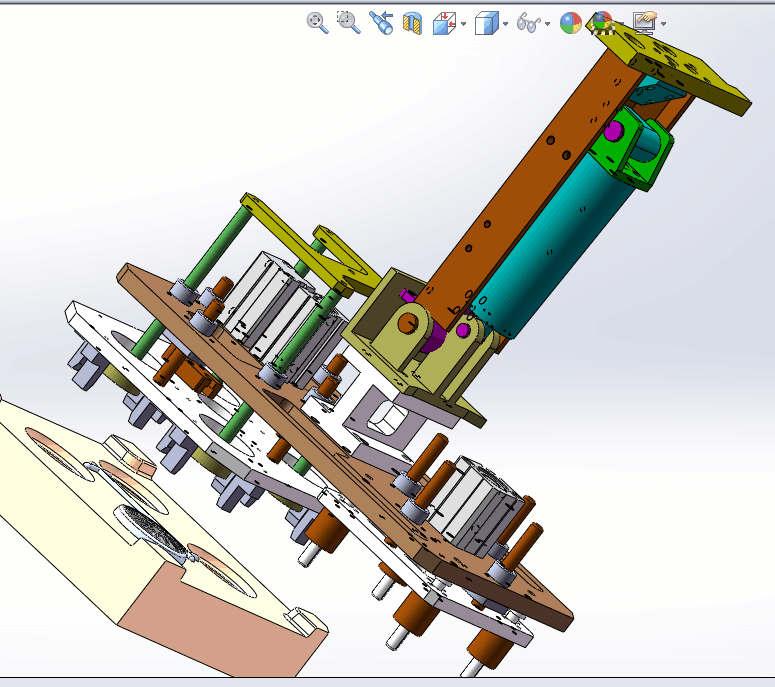Activate the Zoom to Area tool

coord(348,23)
